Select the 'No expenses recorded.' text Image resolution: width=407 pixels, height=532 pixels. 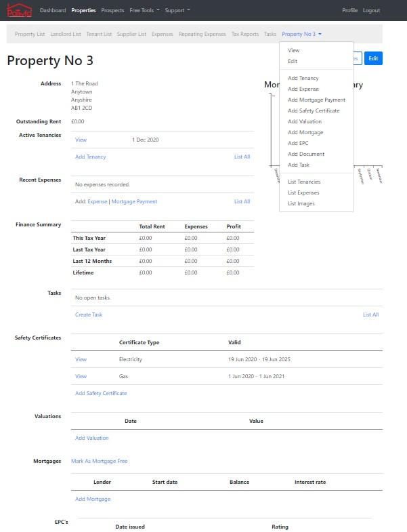click(102, 184)
